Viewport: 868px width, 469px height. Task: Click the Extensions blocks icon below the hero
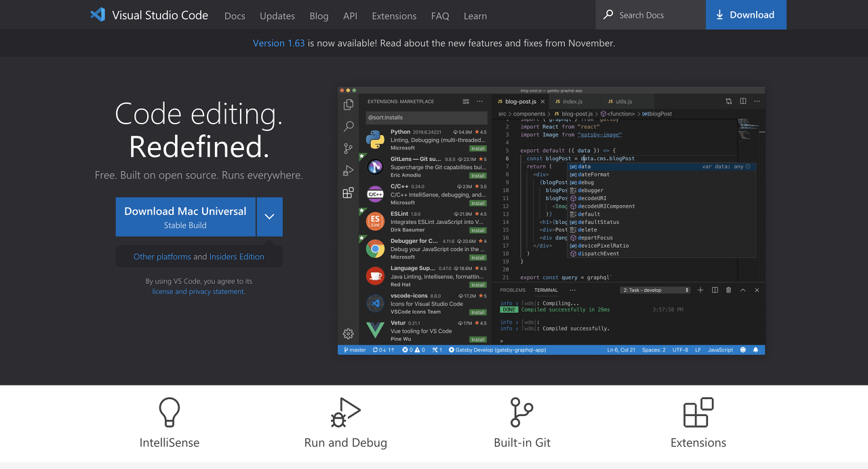698,413
